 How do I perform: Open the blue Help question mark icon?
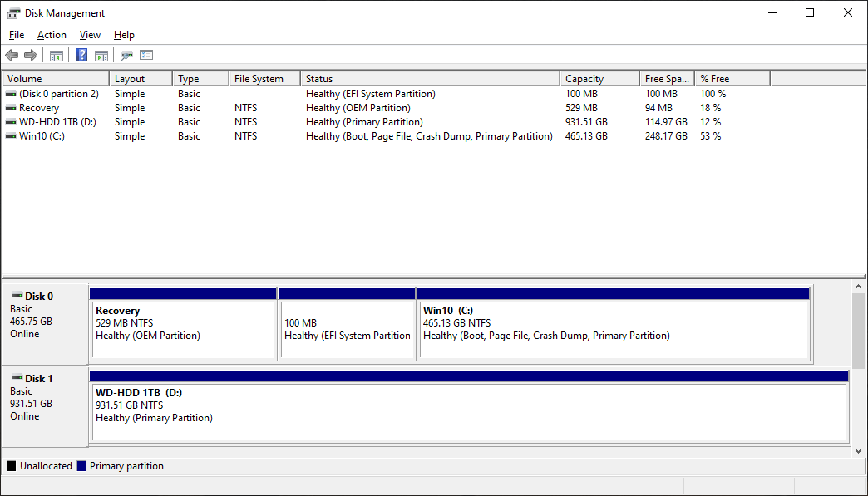pos(82,56)
